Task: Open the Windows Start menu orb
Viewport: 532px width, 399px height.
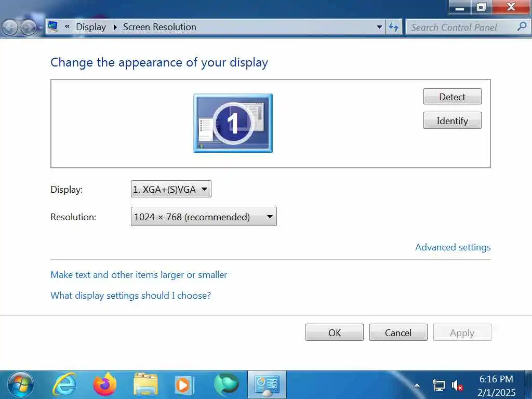Action: 21,385
